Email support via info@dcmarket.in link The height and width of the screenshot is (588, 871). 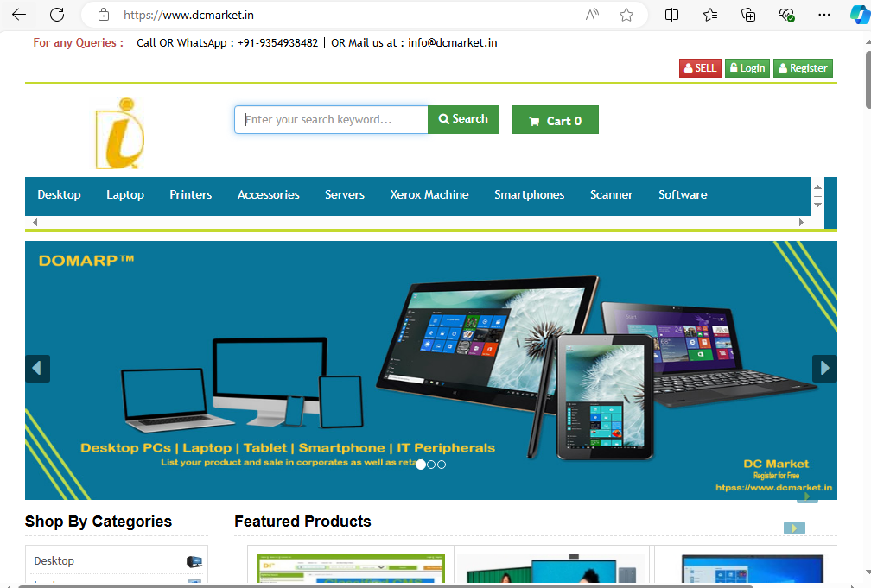pyautogui.click(x=452, y=42)
